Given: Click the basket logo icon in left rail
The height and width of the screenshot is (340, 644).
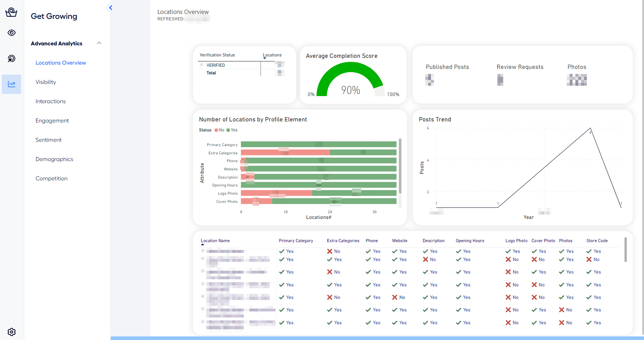Looking at the screenshot, I should tap(11, 12).
